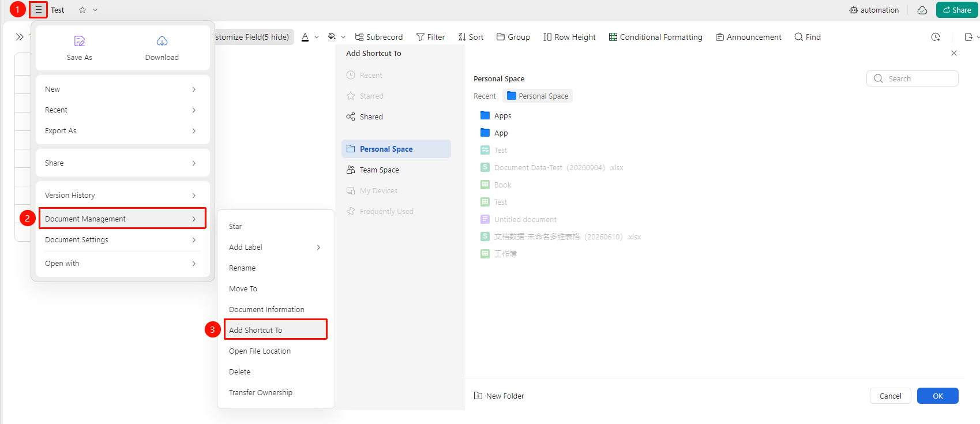980x424 pixels.
Task: Expand the Export As submenu
Action: [x=122, y=131]
